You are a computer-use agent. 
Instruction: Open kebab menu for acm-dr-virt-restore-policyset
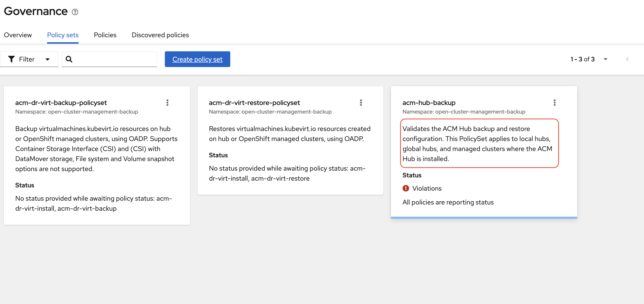[361, 103]
